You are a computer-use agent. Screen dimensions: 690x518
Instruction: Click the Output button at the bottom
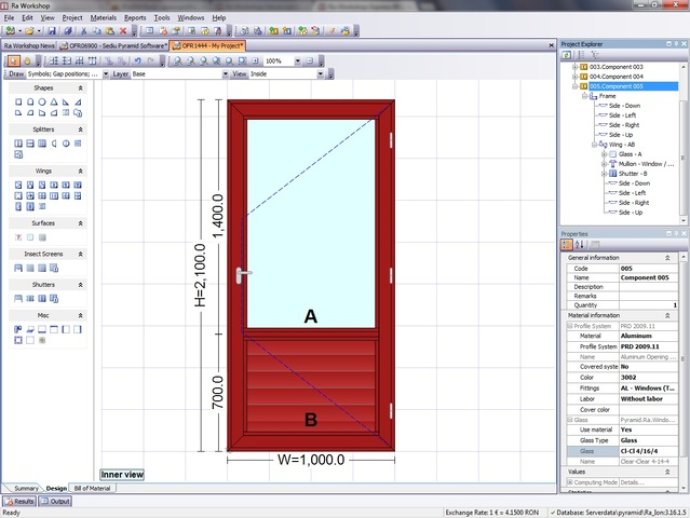click(55, 501)
